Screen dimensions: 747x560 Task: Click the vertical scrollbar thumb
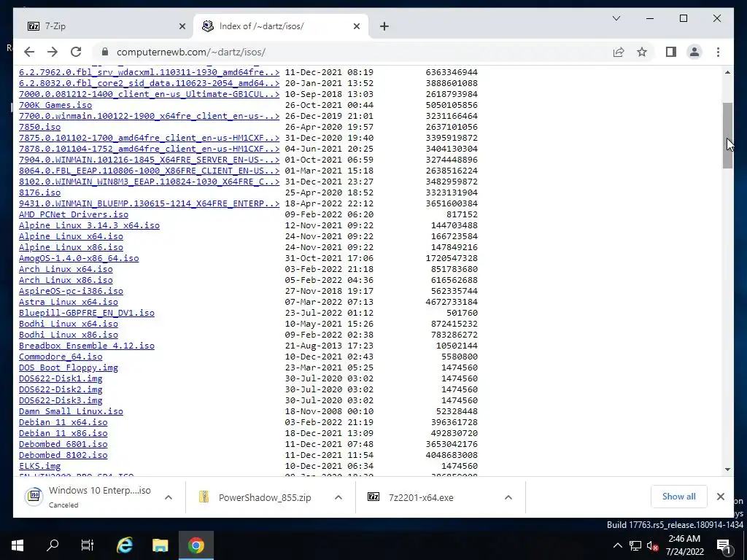727,136
